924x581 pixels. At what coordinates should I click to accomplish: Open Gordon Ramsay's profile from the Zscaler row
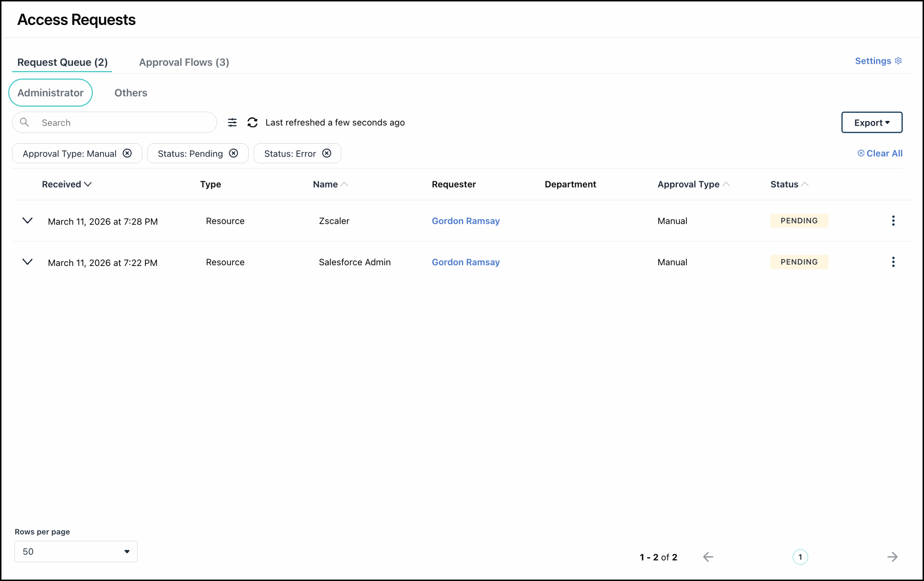pos(466,220)
